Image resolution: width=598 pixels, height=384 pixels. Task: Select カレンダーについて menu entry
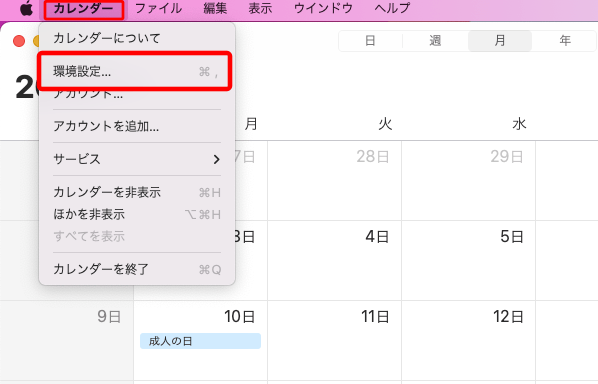(137, 38)
